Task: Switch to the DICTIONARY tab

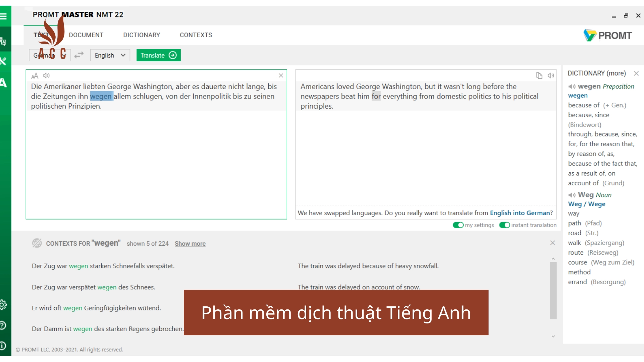Action: pos(142,35)
